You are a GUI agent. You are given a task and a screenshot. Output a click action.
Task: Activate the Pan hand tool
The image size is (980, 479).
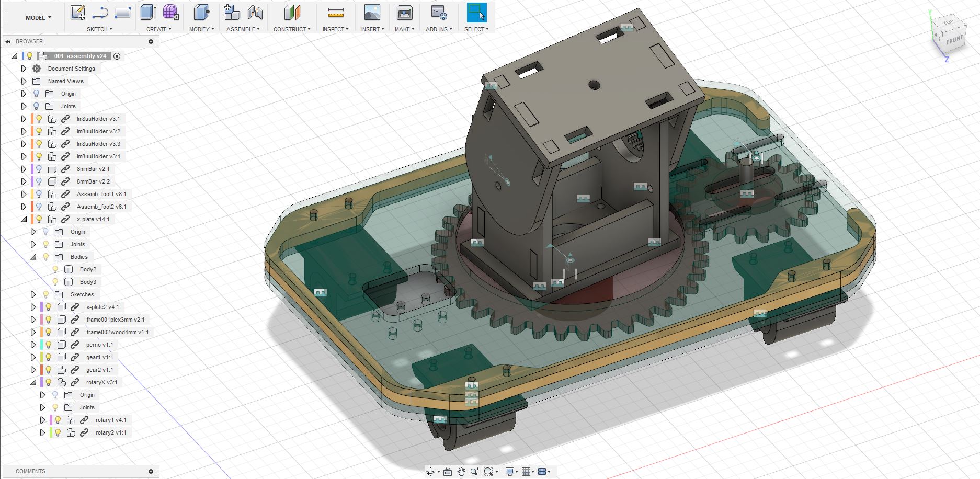461,472
